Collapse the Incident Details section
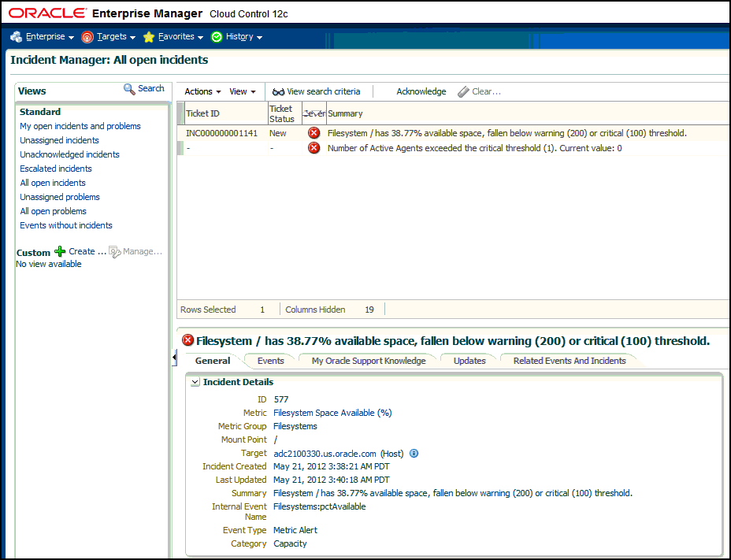The height and width of the screenshot is (560, 731). pos(195,382)
